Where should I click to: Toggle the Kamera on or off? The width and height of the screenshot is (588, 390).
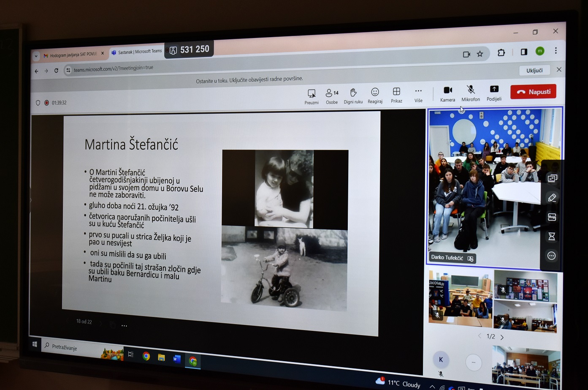coord(447,90)
